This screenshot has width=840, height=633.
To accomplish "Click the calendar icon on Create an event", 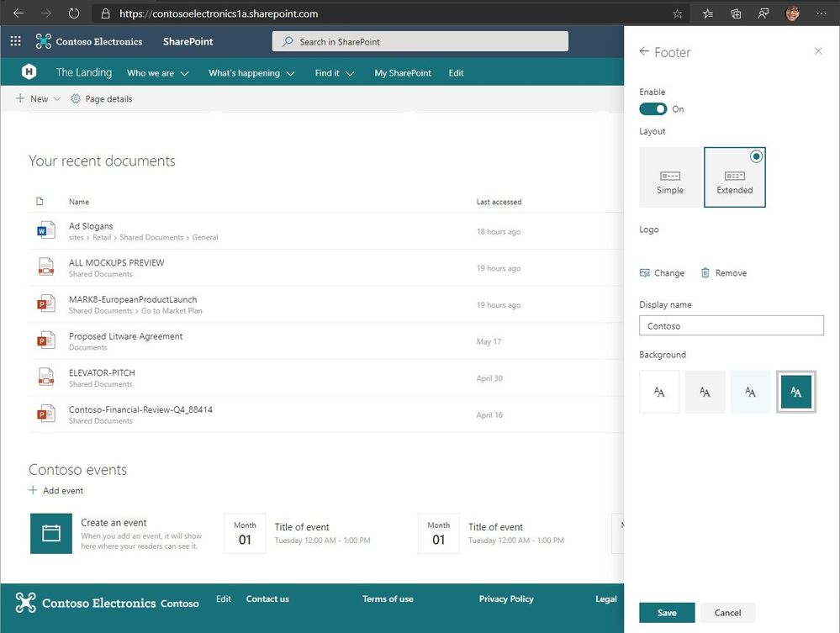I will (51, 534).
